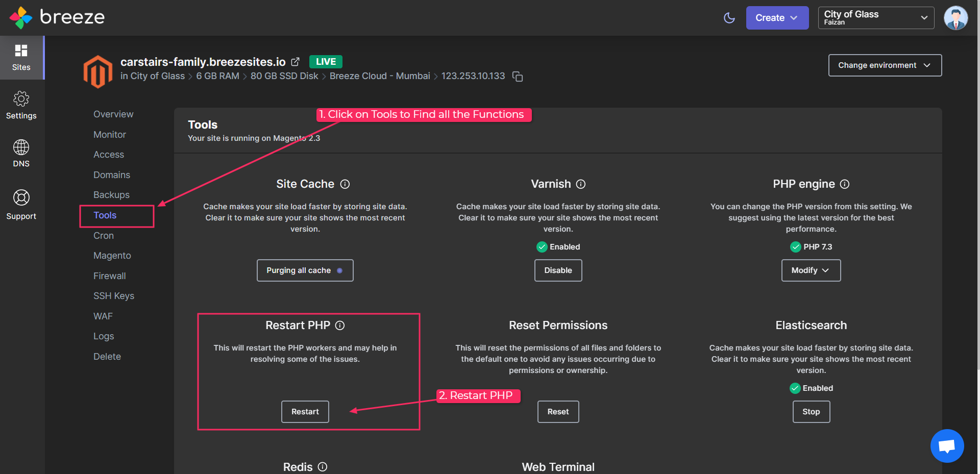Viewport: 980px width, 474px height.
Task: Copy the IP address with copy icon
Action: 518,77
